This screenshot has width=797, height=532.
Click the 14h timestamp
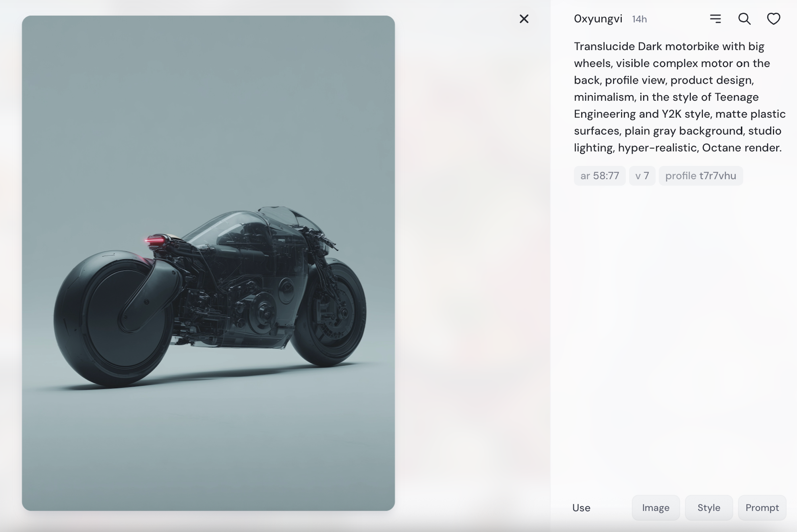pyautogui.click(x=639, y=19)
